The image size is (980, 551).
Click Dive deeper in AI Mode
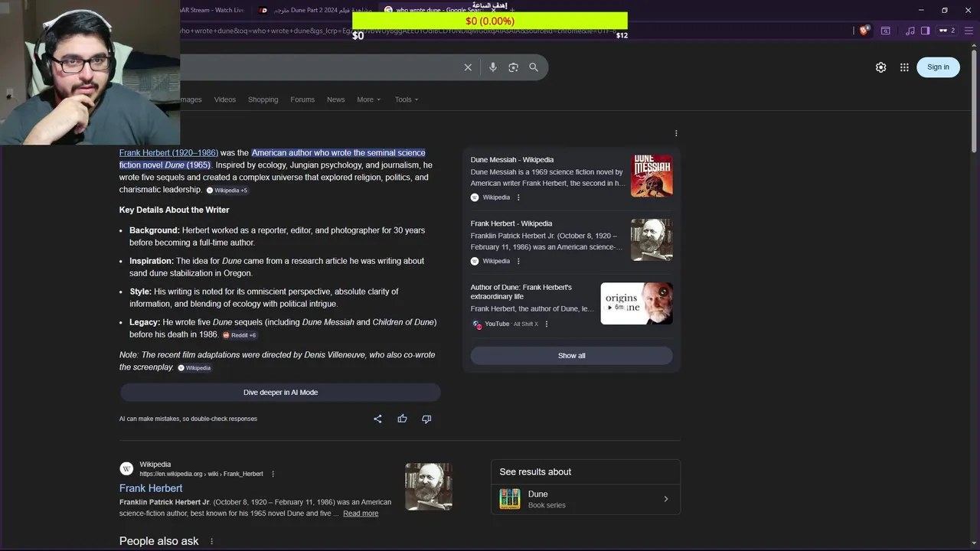click(280, 393)
